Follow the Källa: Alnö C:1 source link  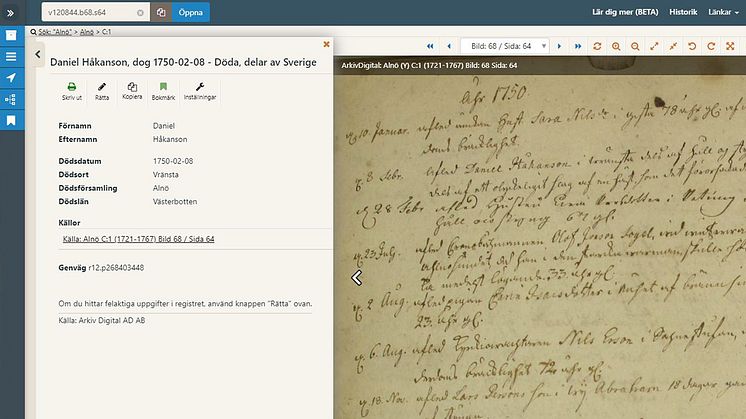tap(138, 239)
